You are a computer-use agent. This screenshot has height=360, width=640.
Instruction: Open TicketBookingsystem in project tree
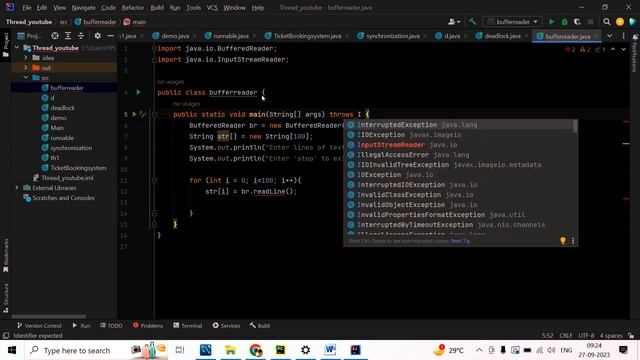(x=78, y=168)
